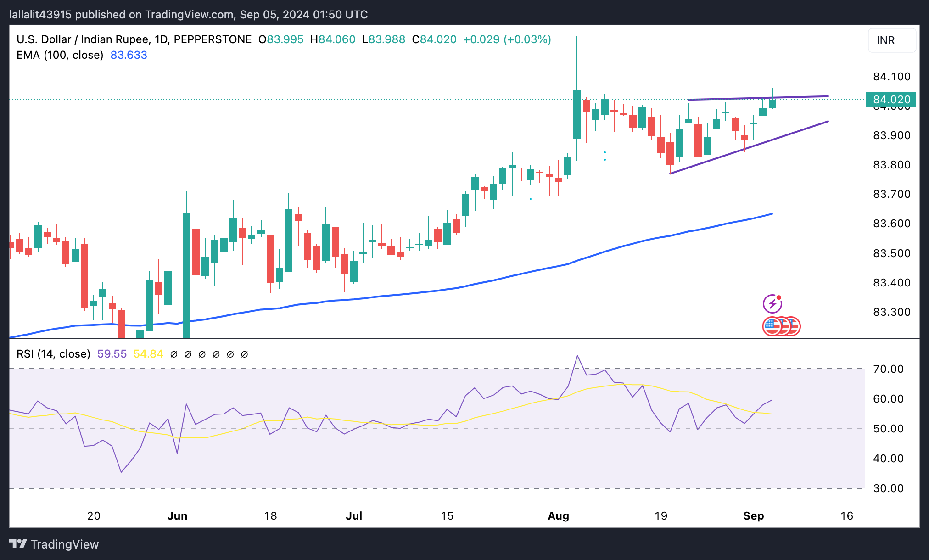Click the Sep label on time axis
This screenshot has width=929, height=560.
coord(753,516)
